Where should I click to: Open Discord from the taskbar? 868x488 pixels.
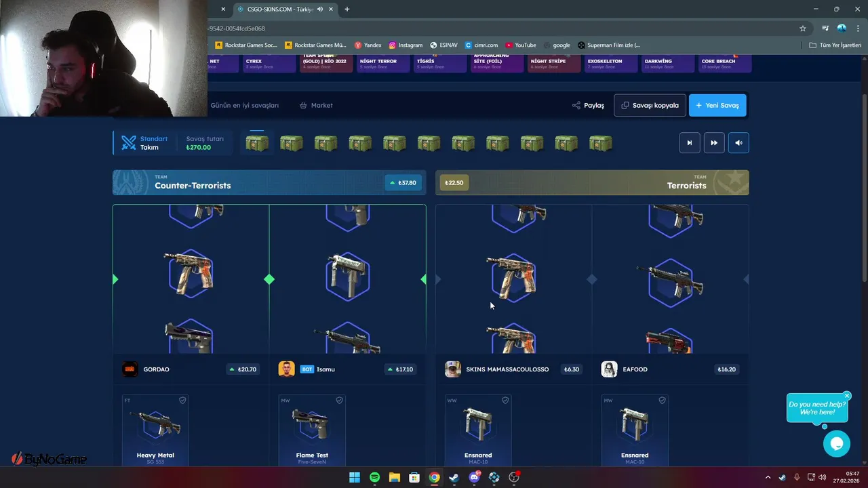[474, 477]
